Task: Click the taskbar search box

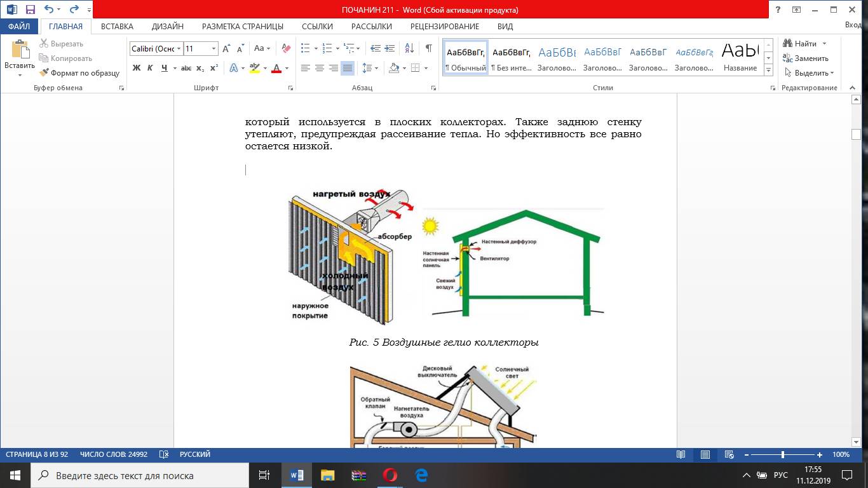Action: pos(139,475)
